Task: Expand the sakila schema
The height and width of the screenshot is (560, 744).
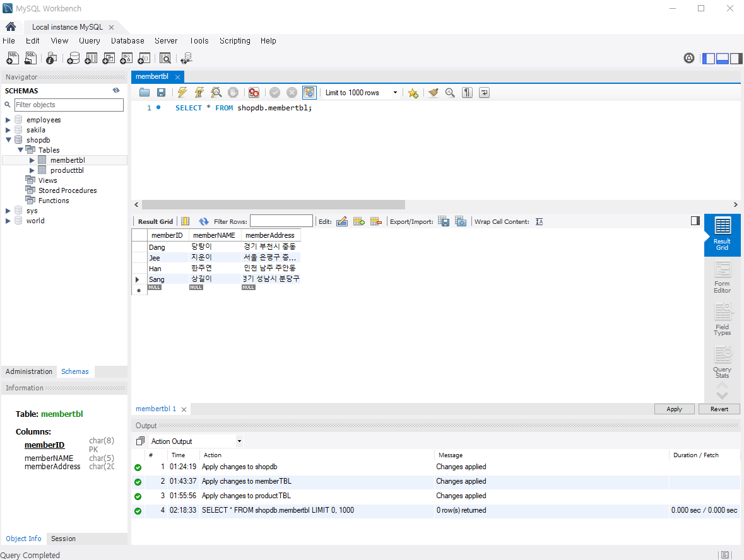Action: click(8, 130)
